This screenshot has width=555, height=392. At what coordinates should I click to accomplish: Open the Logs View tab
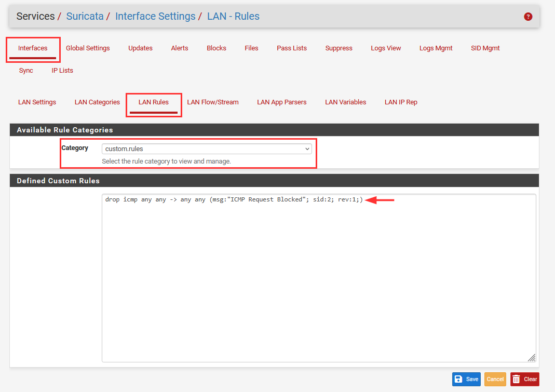pos(386,48)
